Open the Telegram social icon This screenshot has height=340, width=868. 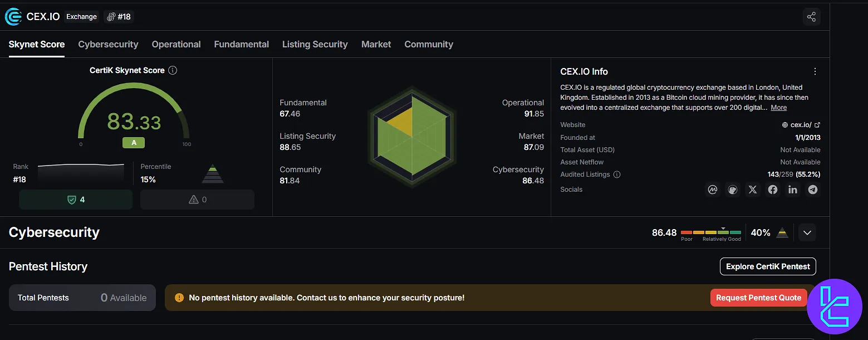813,190
